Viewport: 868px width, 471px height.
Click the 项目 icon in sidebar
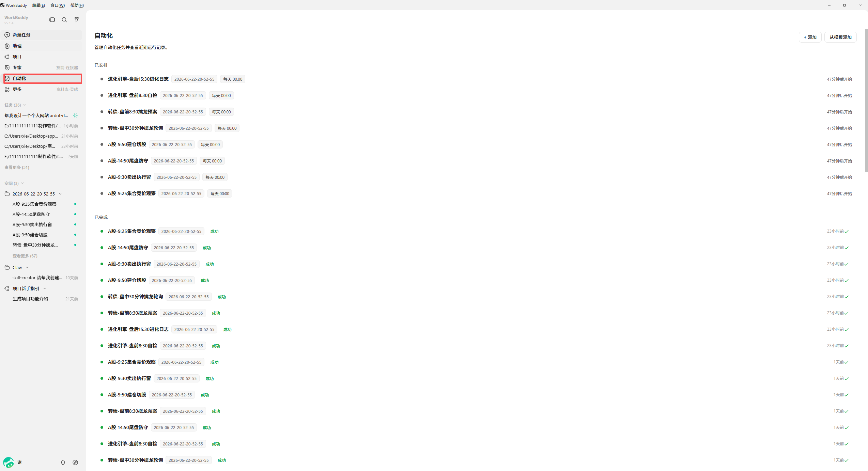[7, 57]
